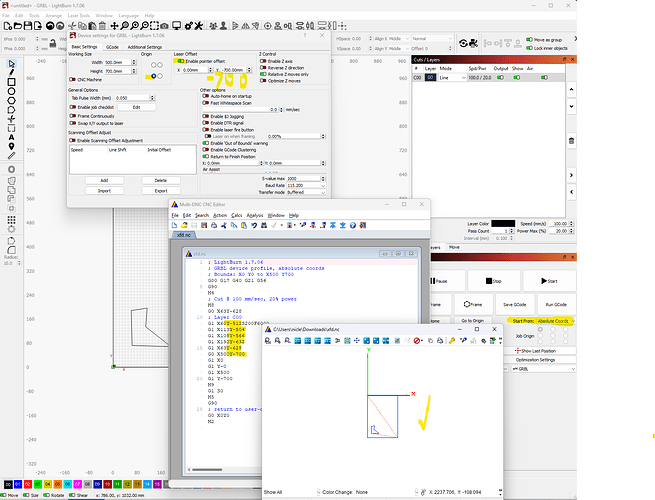Click the Pan cross-arrows icon in LightBurn toolbar
The width and height of the screenshot is (655, 500).
(x=114, y=26)
